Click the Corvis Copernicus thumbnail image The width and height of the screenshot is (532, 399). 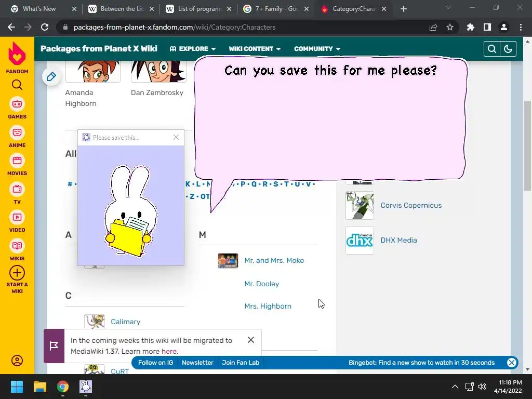[360, 205]
